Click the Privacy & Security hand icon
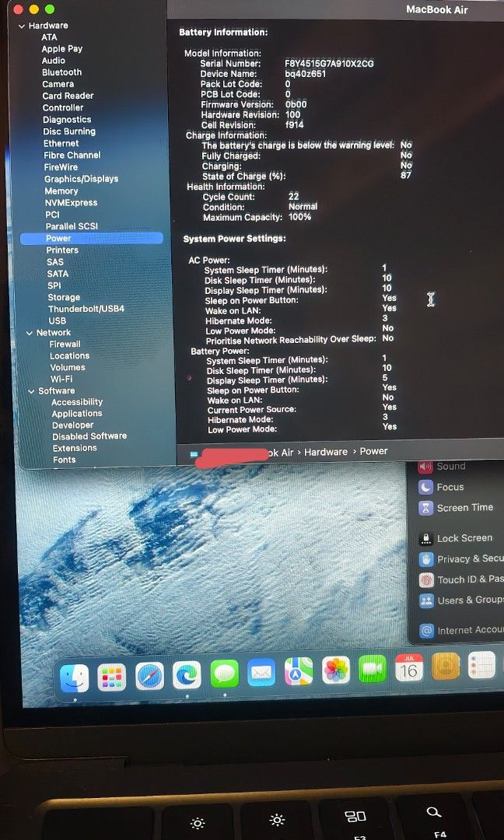The height and width of the screenshot is (840, 504). 426,559
